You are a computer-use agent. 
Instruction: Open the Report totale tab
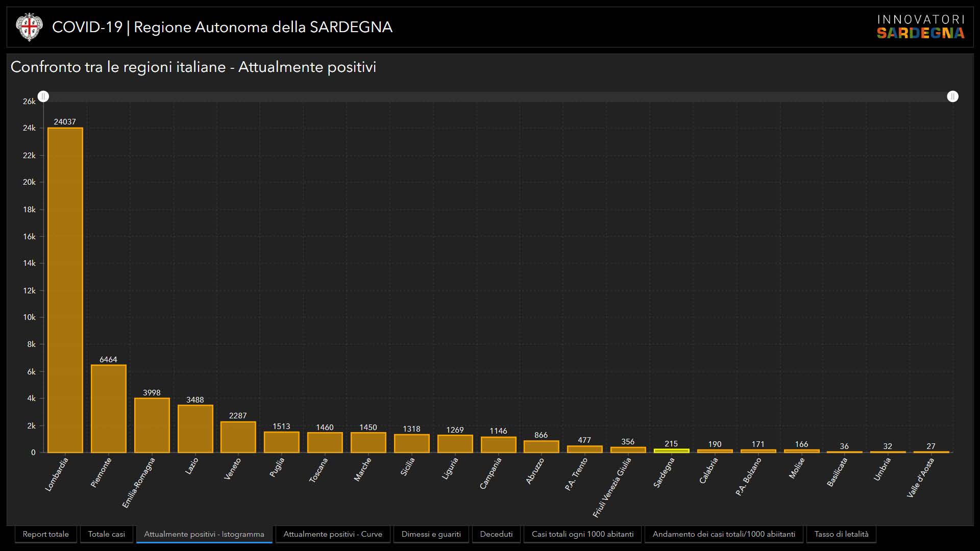(x=46, y=534)
